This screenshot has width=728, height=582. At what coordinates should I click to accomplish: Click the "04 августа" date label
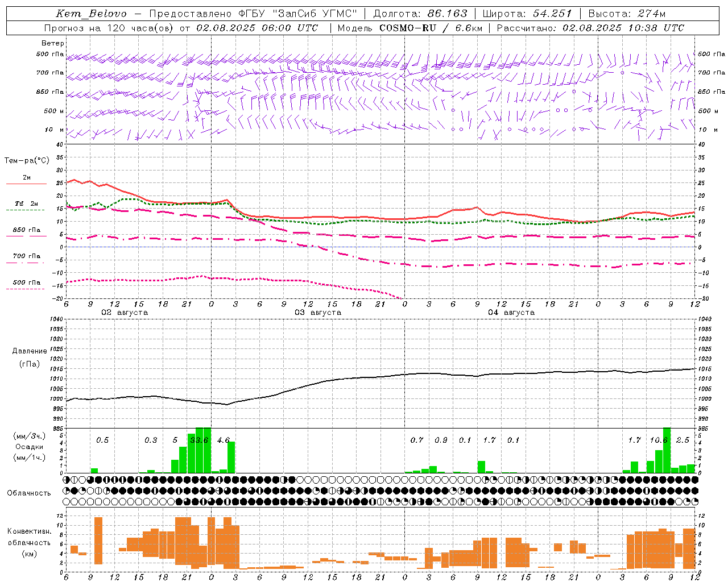511,313
